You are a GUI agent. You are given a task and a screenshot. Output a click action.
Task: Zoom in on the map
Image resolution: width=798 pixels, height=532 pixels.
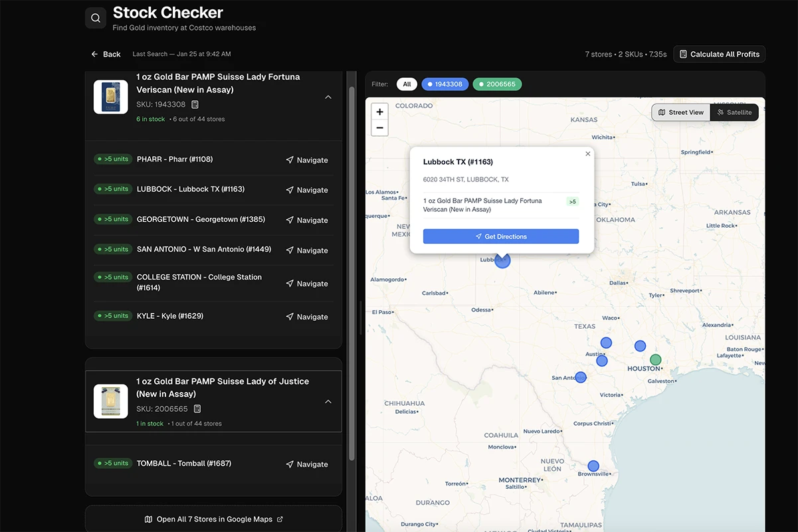(x=379, y=112)
